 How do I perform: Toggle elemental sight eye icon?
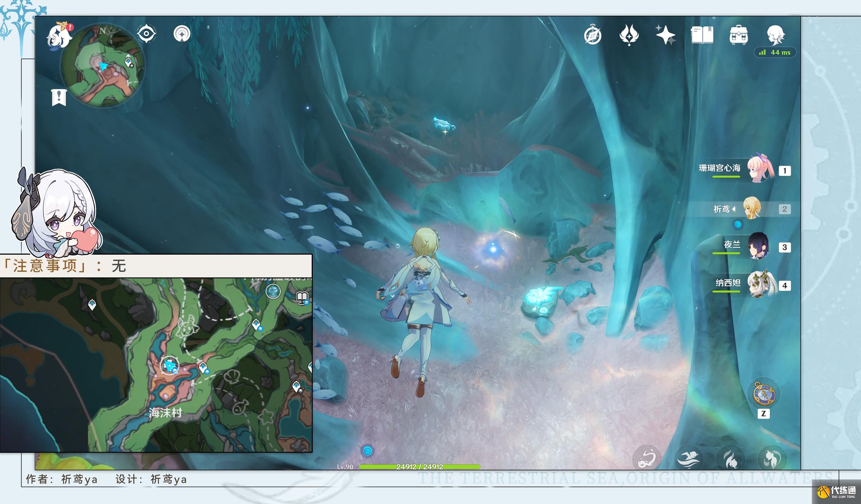(x=146, y=34)
